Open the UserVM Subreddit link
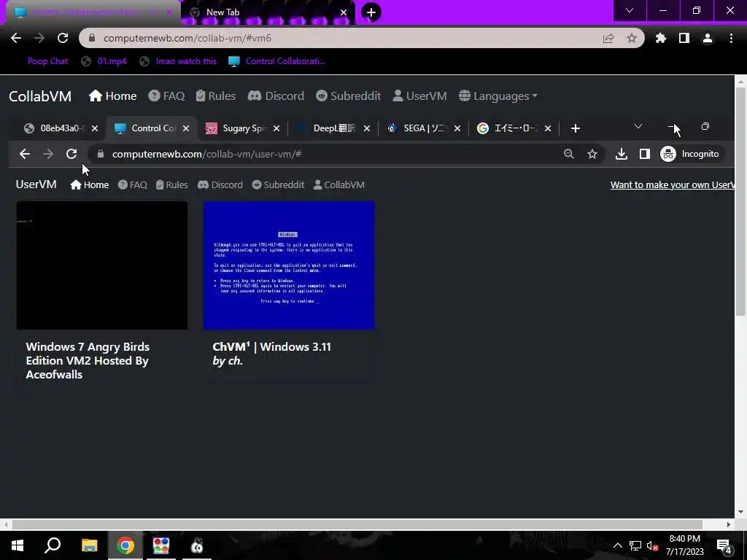 pos(278,184)
